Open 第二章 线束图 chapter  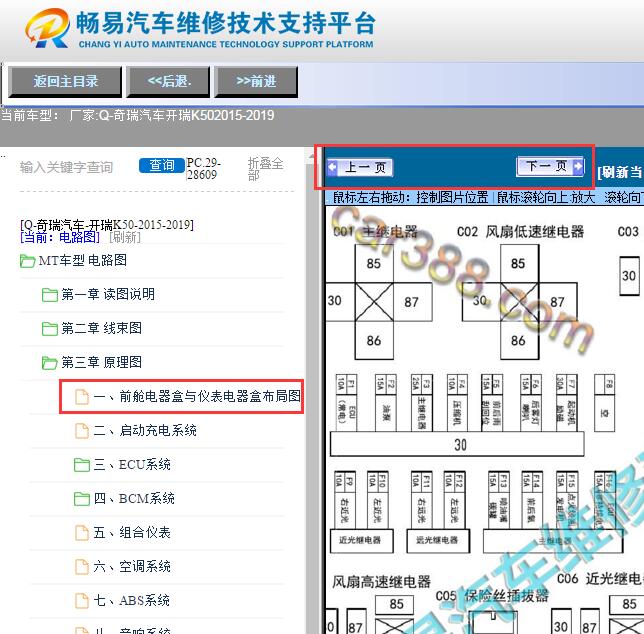[x=101, y=328]
